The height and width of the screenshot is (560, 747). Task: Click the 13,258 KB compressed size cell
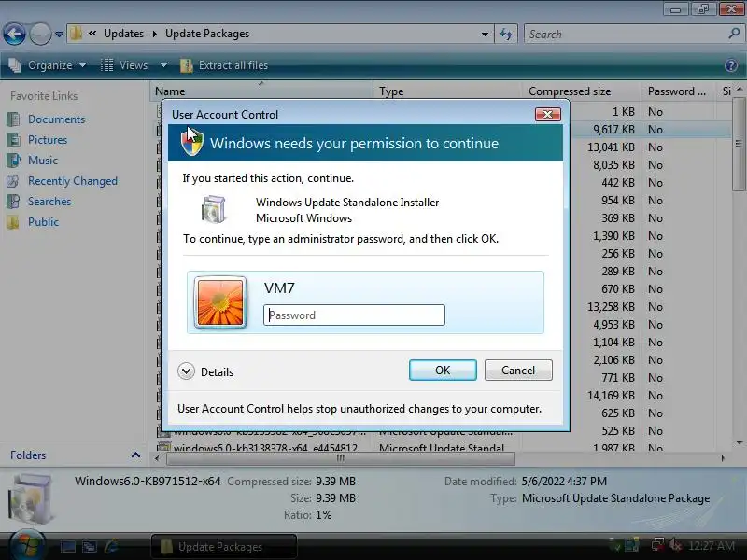click(611, 307)
